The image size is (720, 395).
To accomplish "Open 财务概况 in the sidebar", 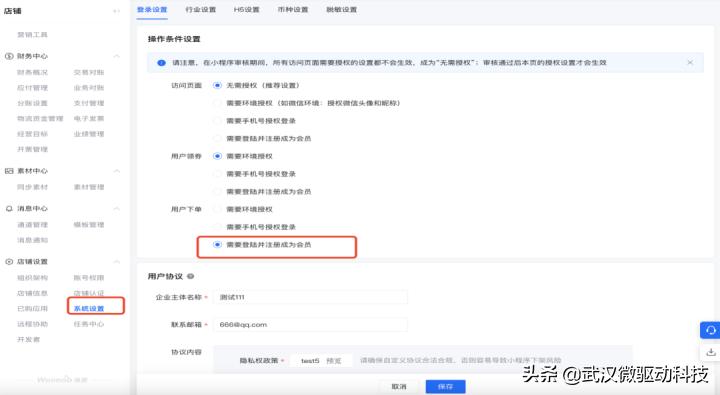I will coord(32,73).
